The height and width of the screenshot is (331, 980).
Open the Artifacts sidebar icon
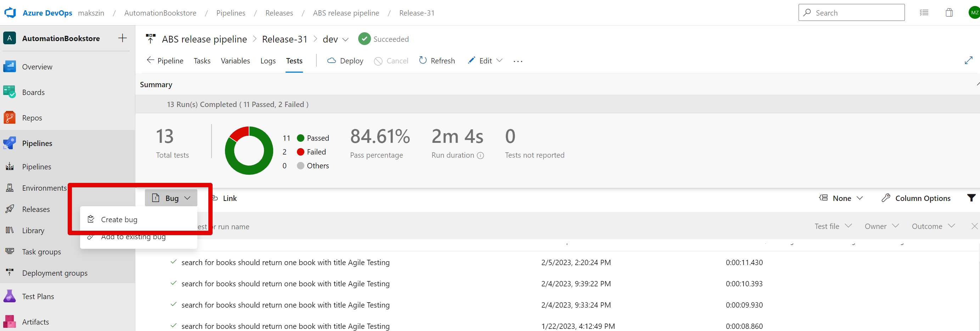pos(10,321)
